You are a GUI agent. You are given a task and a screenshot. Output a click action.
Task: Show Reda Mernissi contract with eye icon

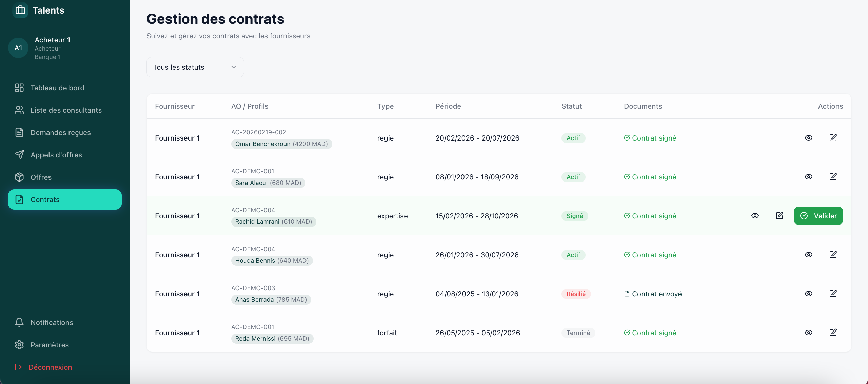pos(809,333)
